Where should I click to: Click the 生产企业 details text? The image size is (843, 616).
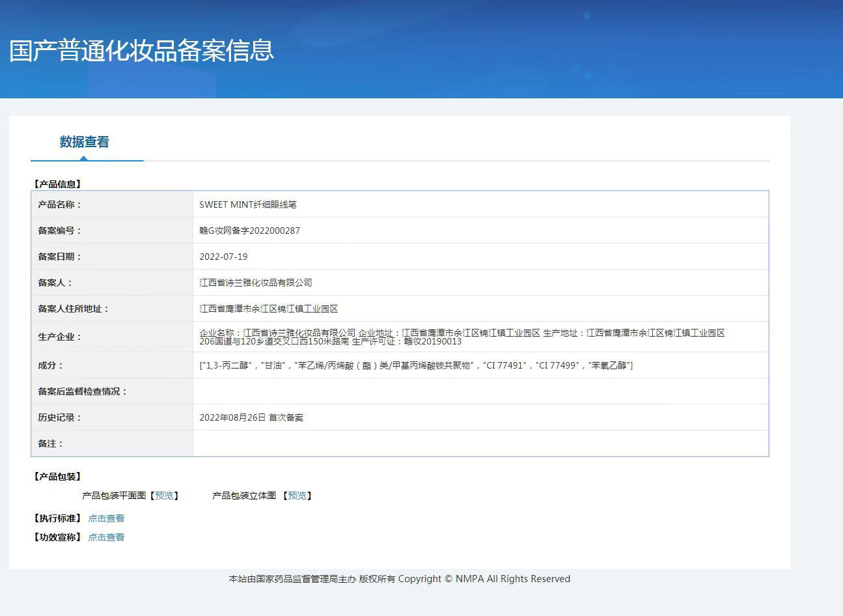[462, 337]
